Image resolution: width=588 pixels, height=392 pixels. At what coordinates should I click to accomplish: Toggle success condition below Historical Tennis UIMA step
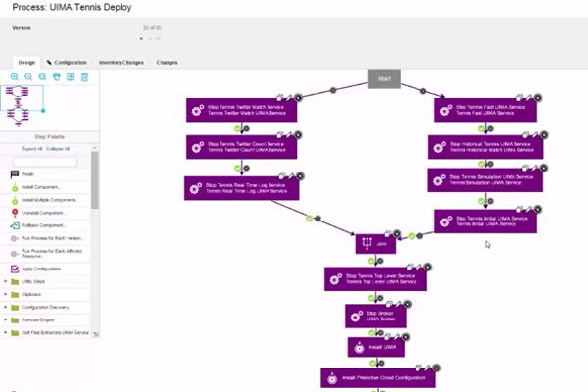[x=481, y=164]
